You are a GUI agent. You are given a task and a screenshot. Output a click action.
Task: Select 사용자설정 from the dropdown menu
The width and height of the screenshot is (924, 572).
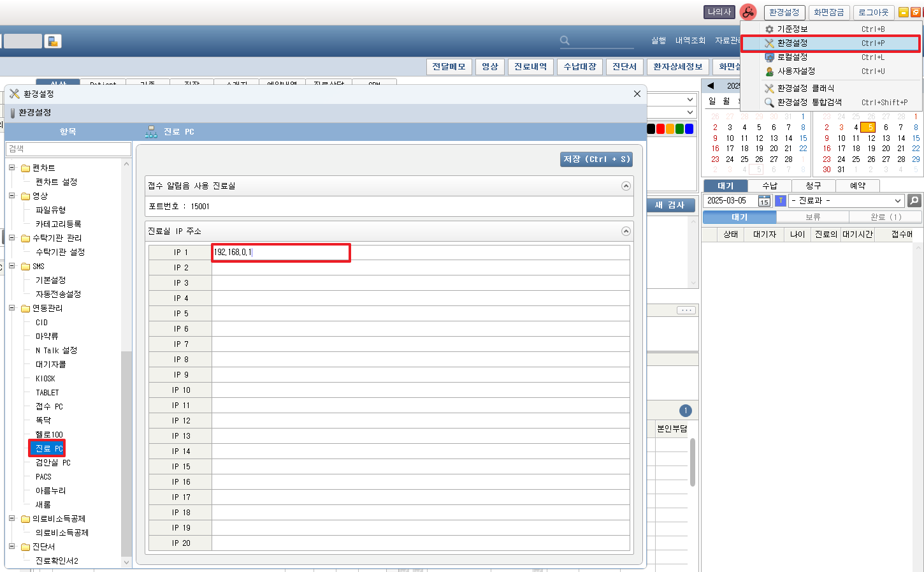click(795, 71)
